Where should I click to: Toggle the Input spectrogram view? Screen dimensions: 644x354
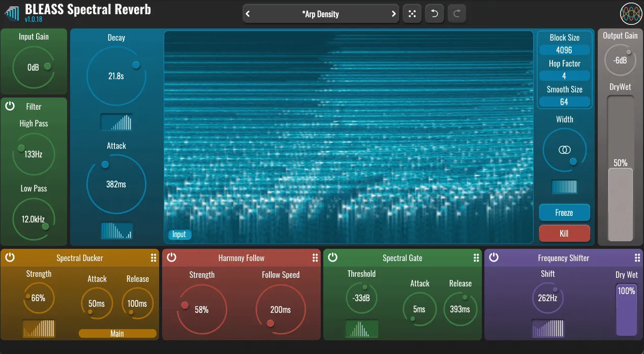click(179, 234)
